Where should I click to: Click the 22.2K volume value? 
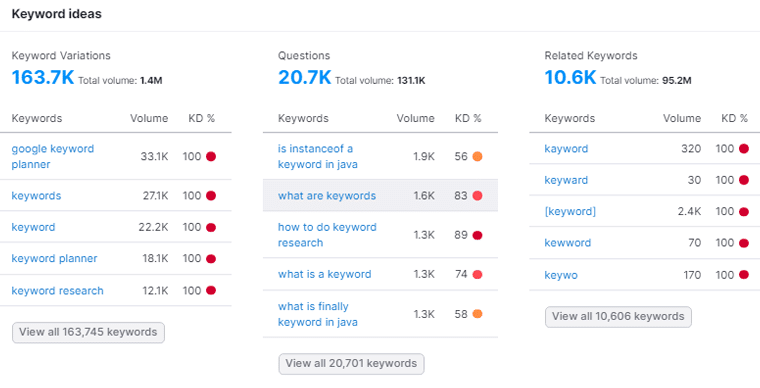(x=153, y=227)
